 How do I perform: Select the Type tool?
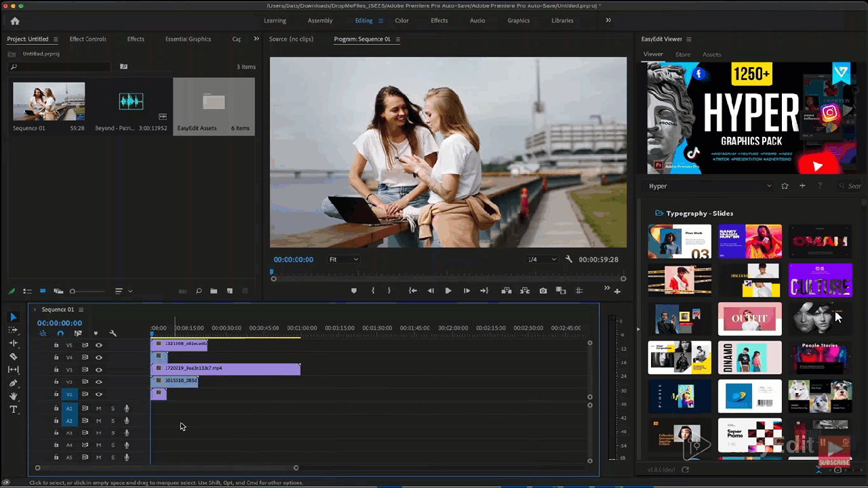click(x=14, y=407)
